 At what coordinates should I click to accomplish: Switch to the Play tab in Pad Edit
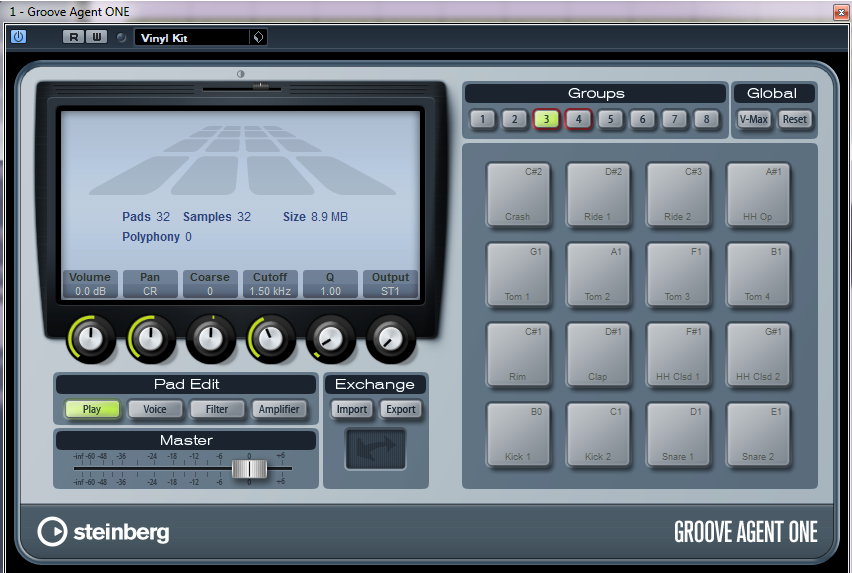[92, 409]
